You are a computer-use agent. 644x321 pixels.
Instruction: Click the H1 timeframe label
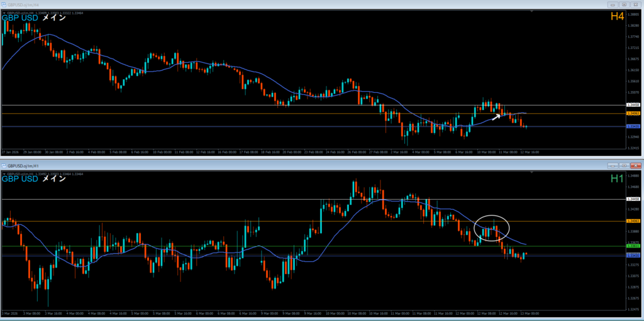click(x=616, y=178)
